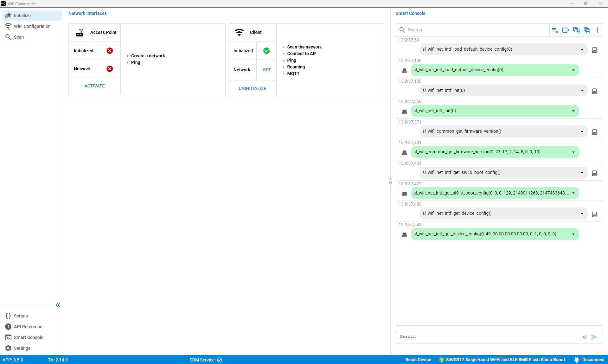Expand sl_wifi_net_intf_load_default_device_config(8) entry

pyautogui.click(x=582, y=49)
